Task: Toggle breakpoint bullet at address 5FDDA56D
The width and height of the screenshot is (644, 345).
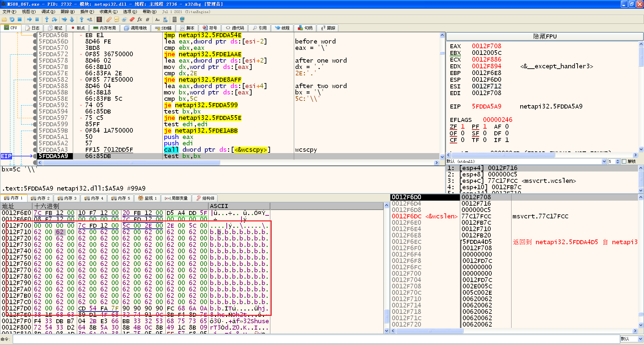Action: [x=35, y=42]
